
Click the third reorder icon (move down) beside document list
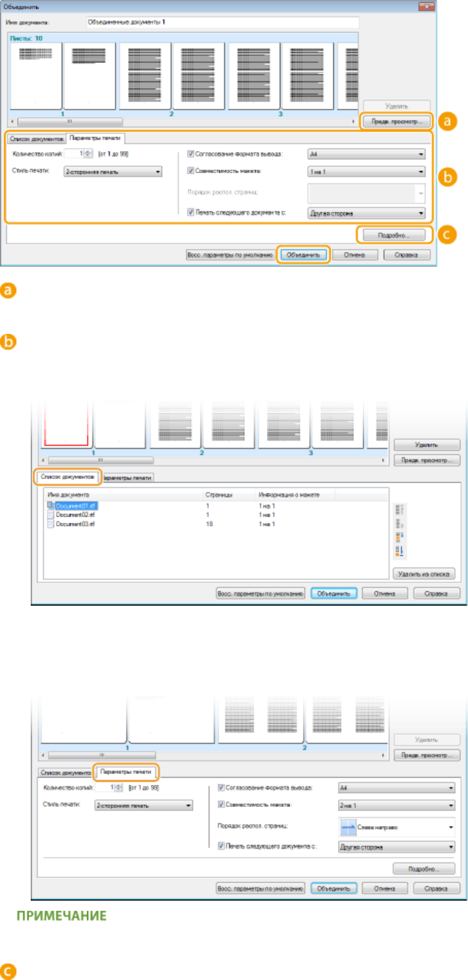click(x=400, y=537)
